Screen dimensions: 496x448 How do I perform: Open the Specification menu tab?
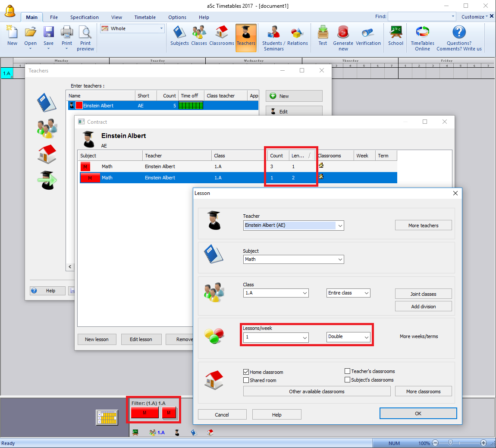(85, 17)
